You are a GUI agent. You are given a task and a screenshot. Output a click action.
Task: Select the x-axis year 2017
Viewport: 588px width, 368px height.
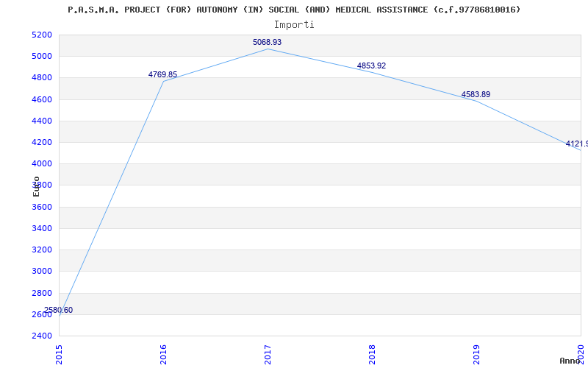point(268,355)
